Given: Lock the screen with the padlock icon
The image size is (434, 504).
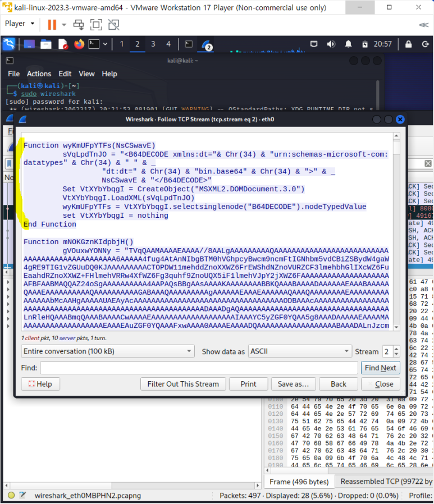Looking at the screenshot, I should click(x=408, y=44).
